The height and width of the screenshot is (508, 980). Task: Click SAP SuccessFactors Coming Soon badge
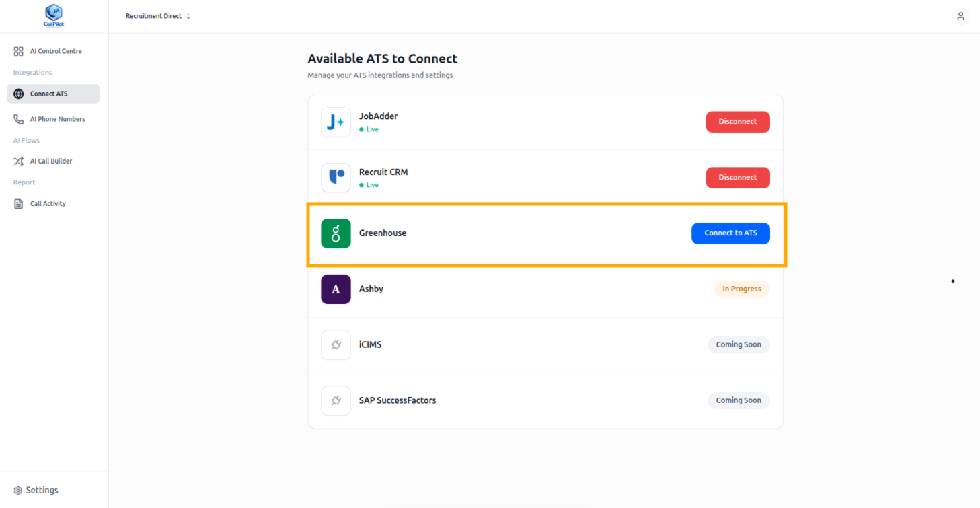click(x=739, y=400)
